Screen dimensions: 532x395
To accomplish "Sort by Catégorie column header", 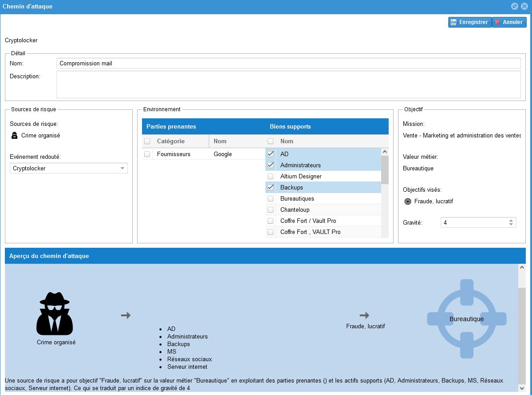I will [x=171, y=141].
